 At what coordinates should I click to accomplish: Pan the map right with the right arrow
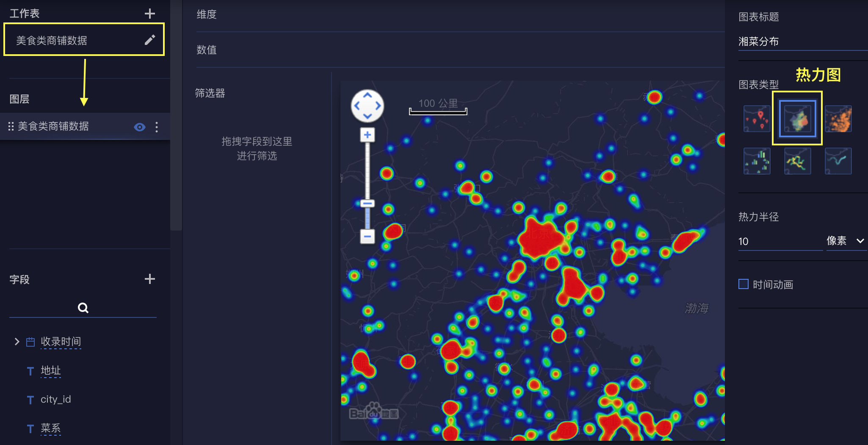pos(378,106)
